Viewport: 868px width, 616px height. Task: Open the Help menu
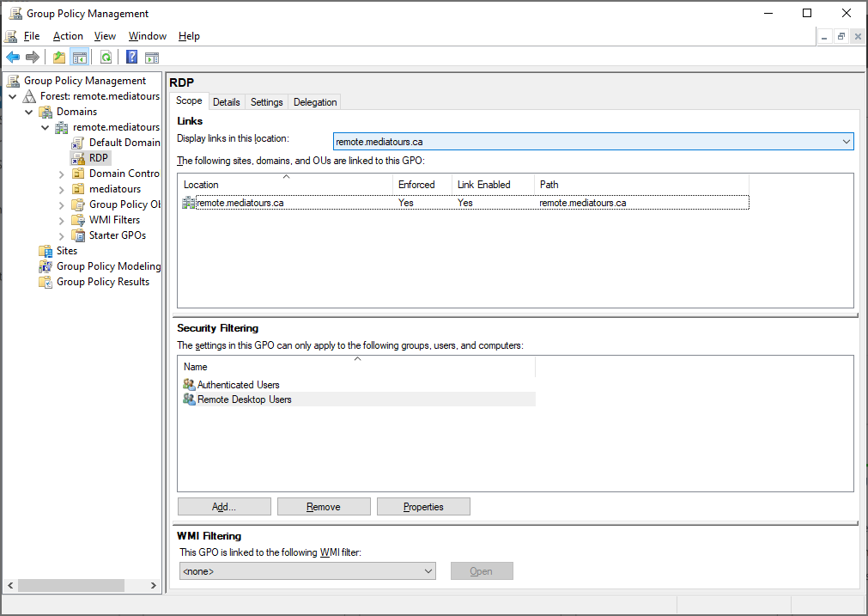point(189,36)
